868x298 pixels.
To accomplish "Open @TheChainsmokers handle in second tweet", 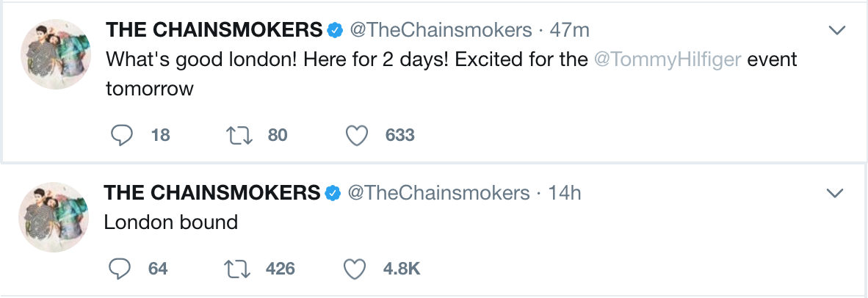I will (438, 193).
